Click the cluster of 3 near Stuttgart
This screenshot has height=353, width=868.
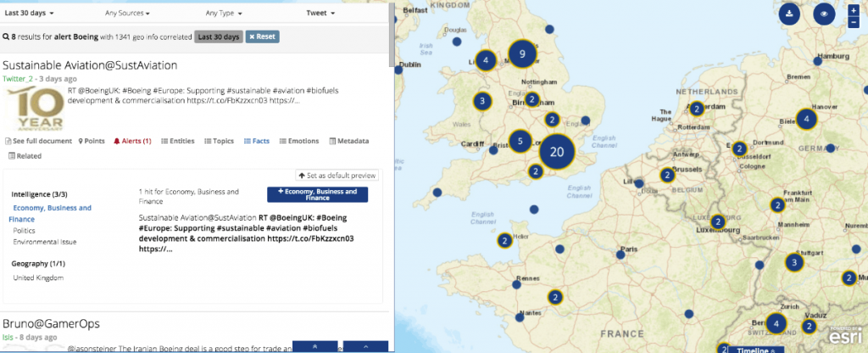(x=794, y=263)
